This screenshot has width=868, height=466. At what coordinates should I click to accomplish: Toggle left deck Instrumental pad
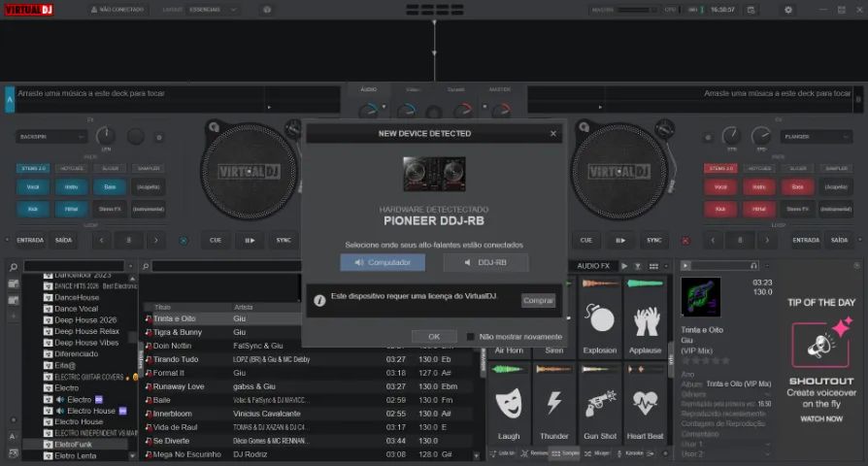pyautogui.click(x=149, y=209)
